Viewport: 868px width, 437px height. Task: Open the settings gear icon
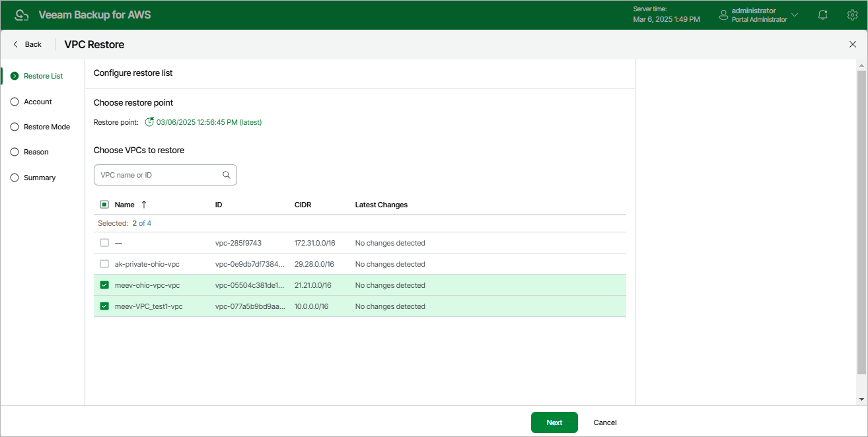pyautogui.click(x=852, y=14)
